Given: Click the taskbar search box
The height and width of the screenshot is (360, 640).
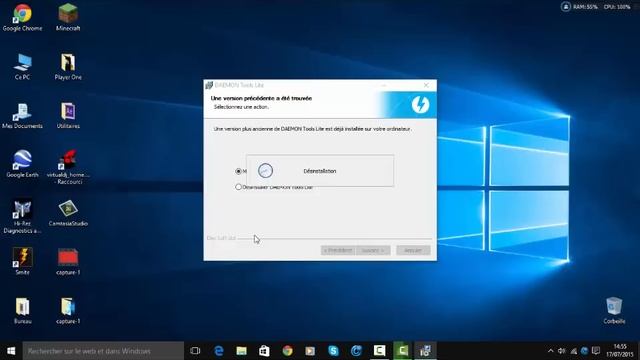Looking at the screenshot, I should pos(103,351).
